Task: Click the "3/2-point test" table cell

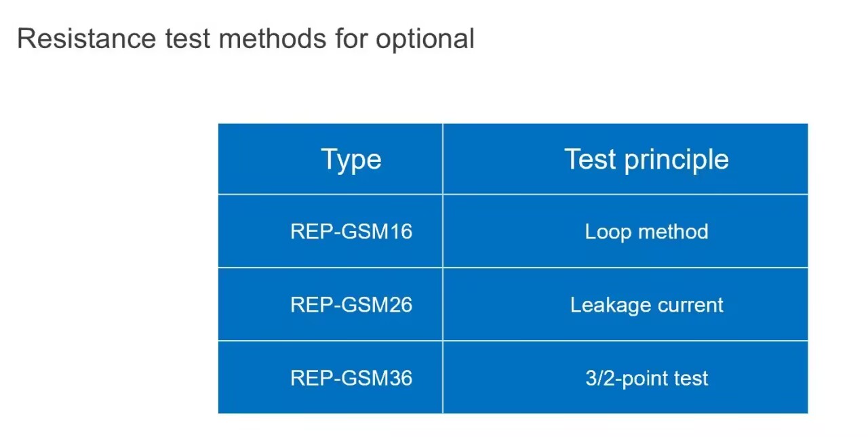Action: pyautogui.click(x=625, y=377)
